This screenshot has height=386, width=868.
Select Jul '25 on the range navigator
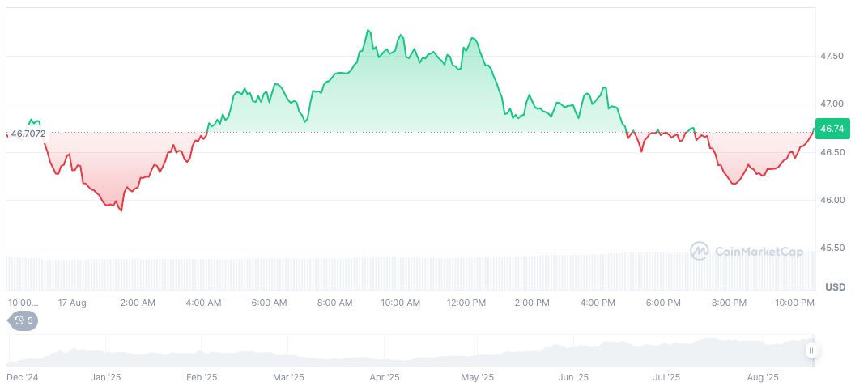[666, 377]
